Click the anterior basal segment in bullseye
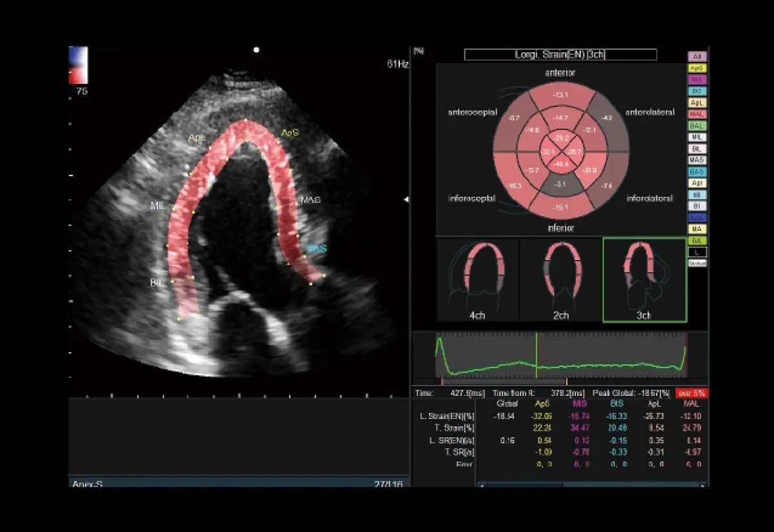Image resolution: width=774 pixels, height=532 pixels. 561,95
